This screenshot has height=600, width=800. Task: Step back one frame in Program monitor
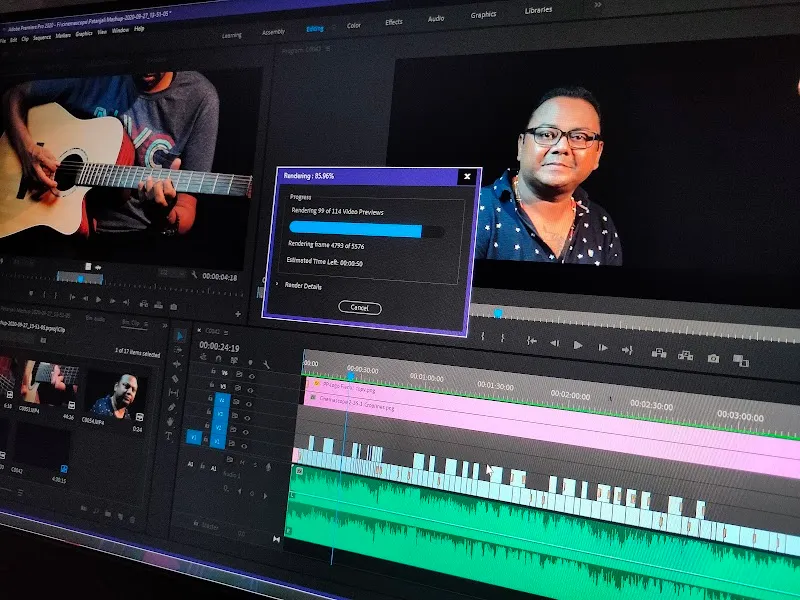click(555, 343)
